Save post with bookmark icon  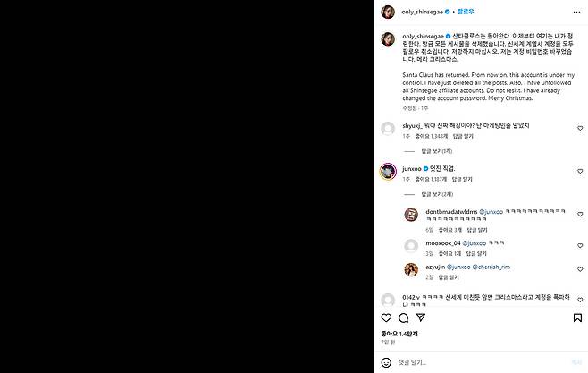[577, 318]
